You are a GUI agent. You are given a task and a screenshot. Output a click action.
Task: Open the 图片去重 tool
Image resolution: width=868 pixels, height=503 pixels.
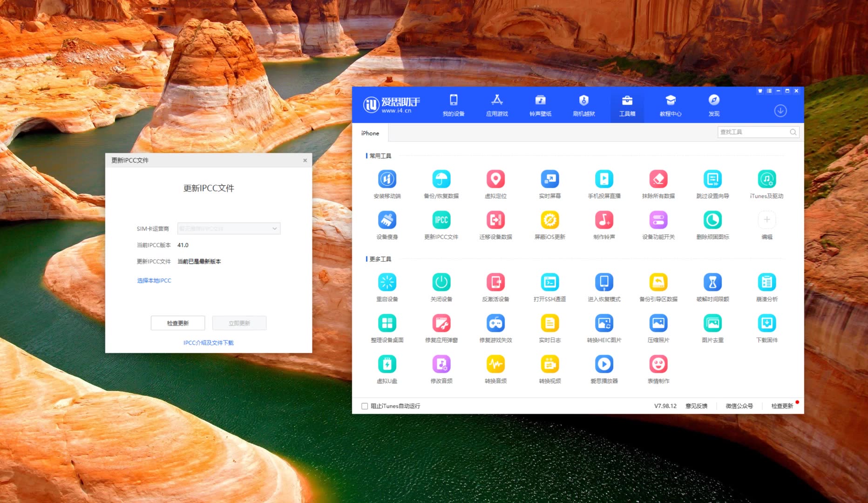tap(712, 323)
